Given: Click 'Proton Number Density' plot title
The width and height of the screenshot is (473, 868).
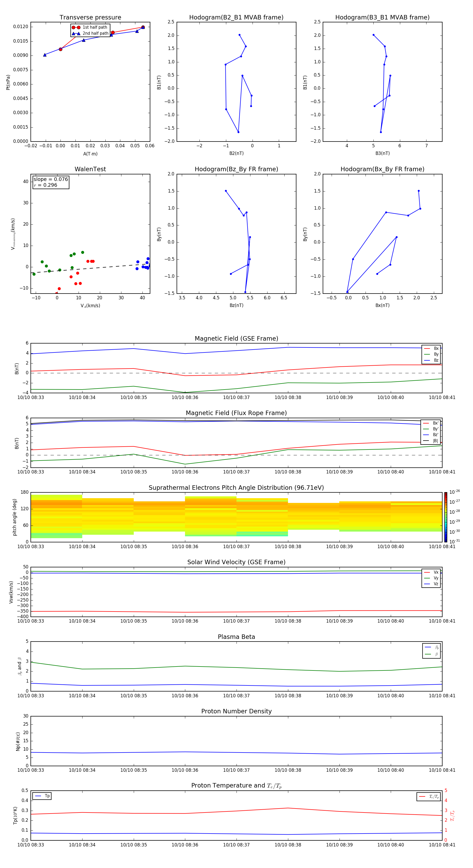Looking at the screenshot, I should click(x=236, y=711).
